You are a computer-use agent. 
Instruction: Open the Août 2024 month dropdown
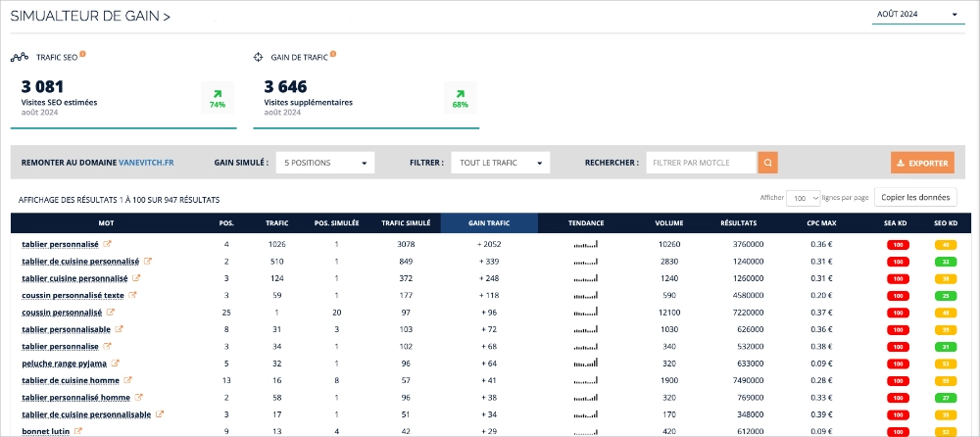pyautogui.click(x=919, y=15)
